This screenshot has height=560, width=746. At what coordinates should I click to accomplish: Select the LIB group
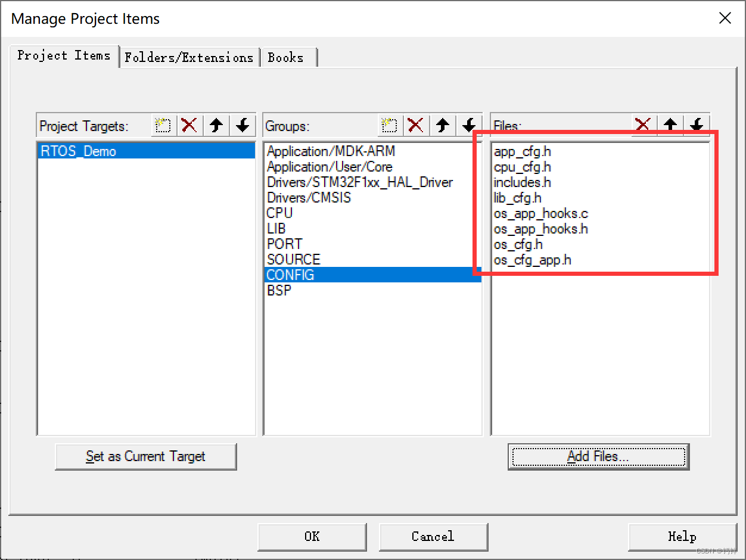click(372, 229)
